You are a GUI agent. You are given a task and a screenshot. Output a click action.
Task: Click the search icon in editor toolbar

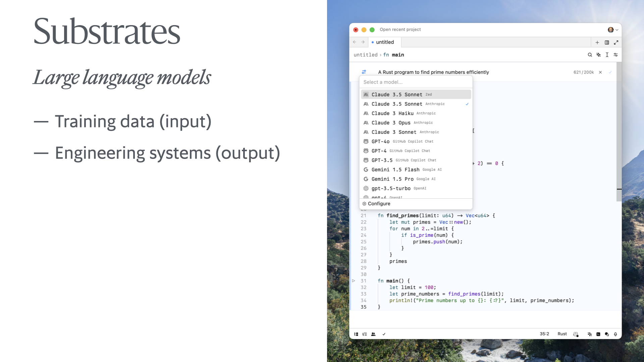(590, 55)
